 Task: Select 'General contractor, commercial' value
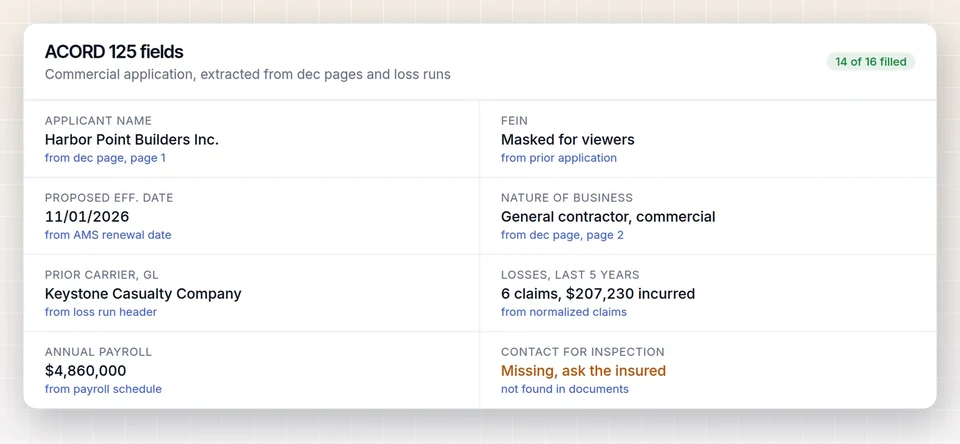608,217
